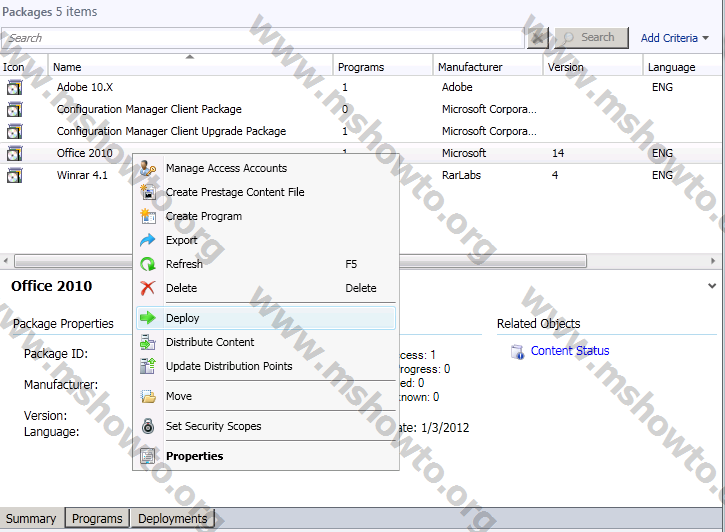This screenshot has width=725, height=532.
Task: Choose Deploy from the context menu
Action: (266, 318)
